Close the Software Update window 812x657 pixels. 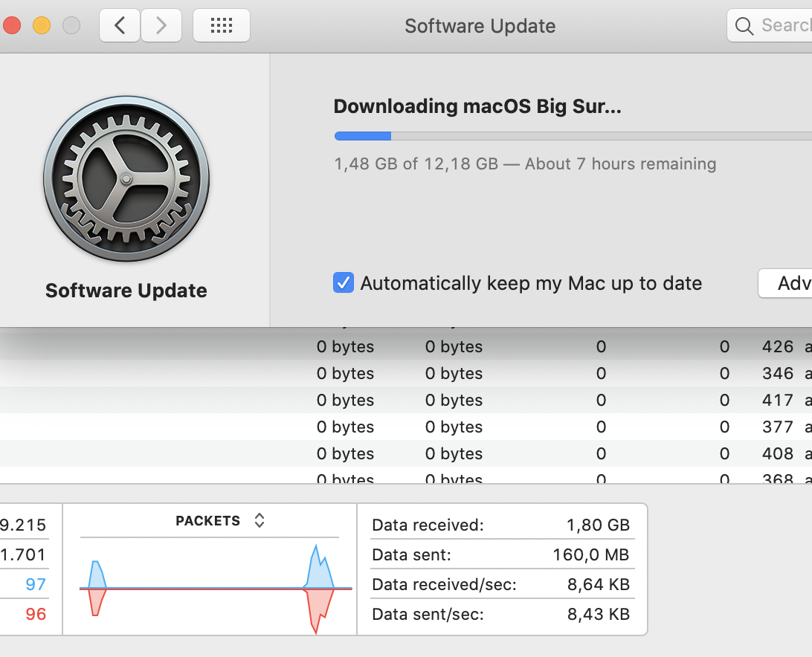point(11,25)
